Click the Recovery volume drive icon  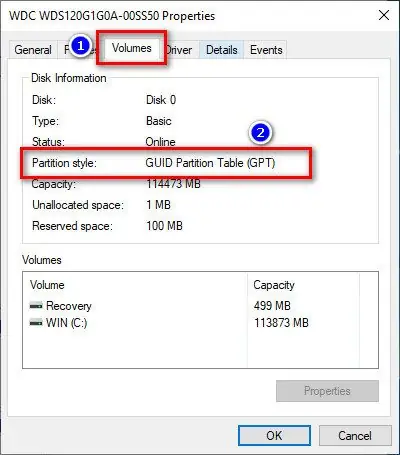[x=36, y=305]
